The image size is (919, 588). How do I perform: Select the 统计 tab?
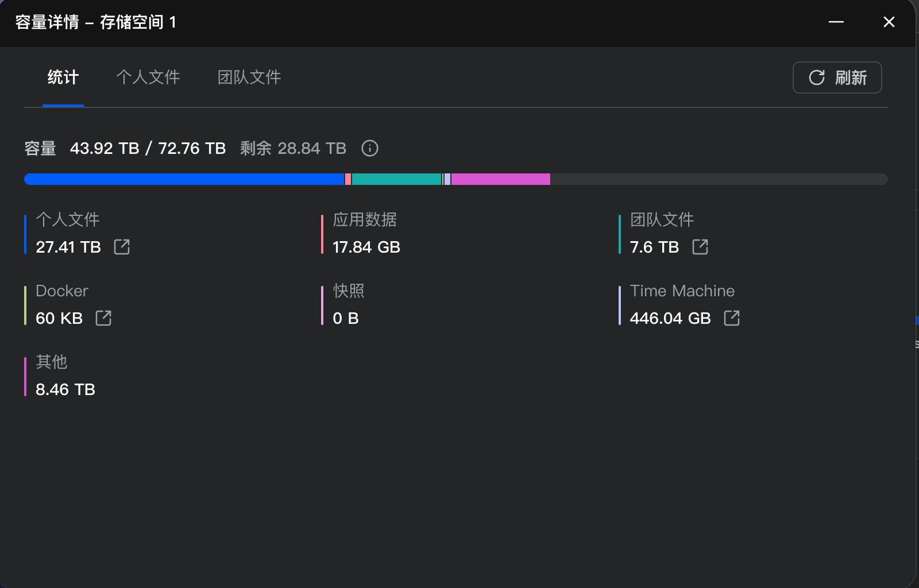[63, 78]
